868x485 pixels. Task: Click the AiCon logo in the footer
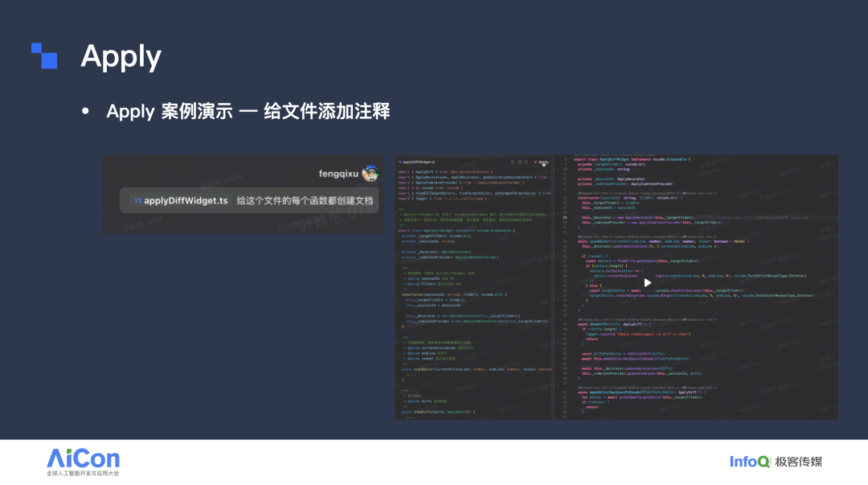coord(83,462)
